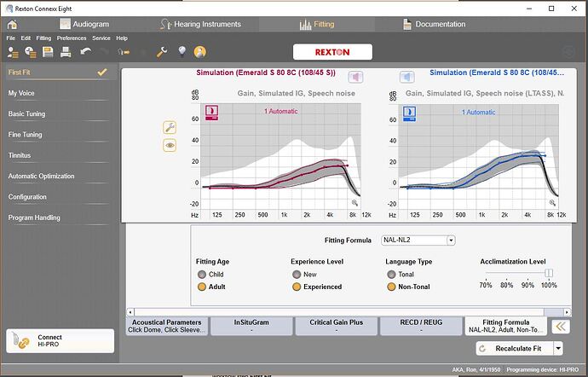The height and width of the screenshot is (377, 588).
Task: Open Automatic Optimization in the sidebar
Action: 58,176
